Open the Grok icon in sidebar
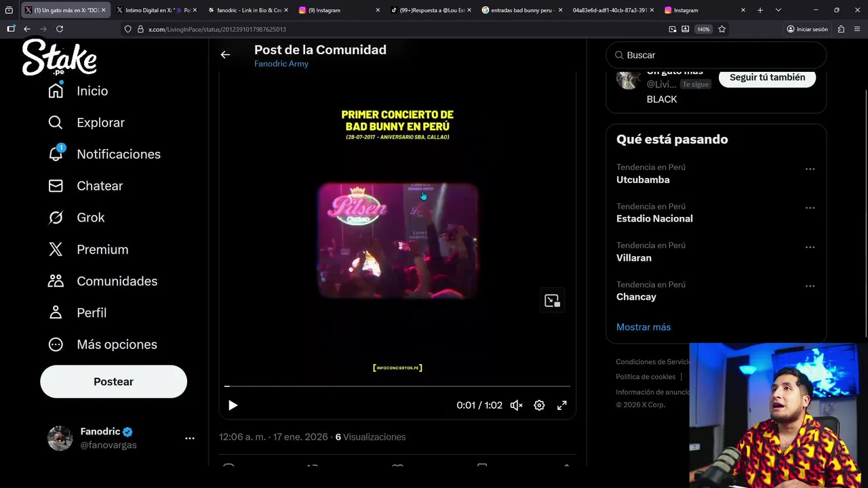 click(x=56, y=218)
